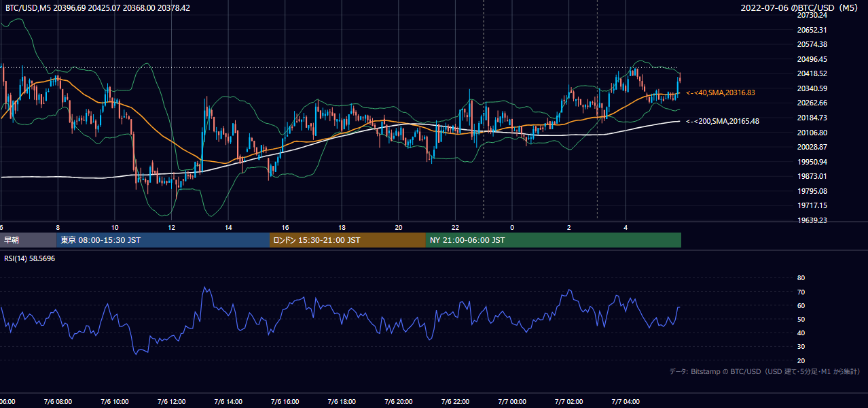Screen dimensions: 868x408
Task: Click the RSI 50 level label
Action: 801,319
